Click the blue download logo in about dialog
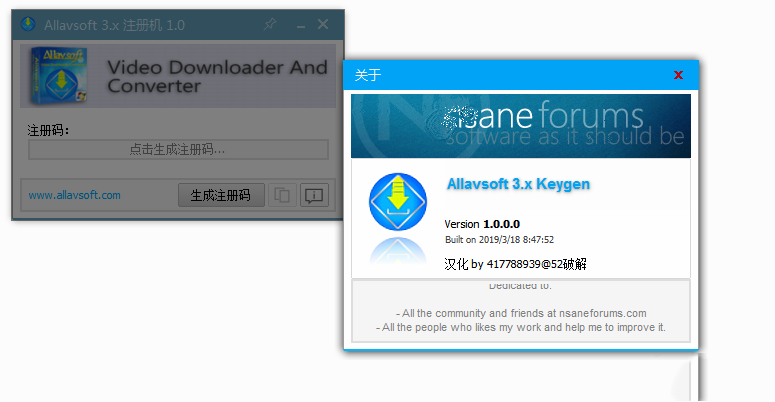 [398, 202]
